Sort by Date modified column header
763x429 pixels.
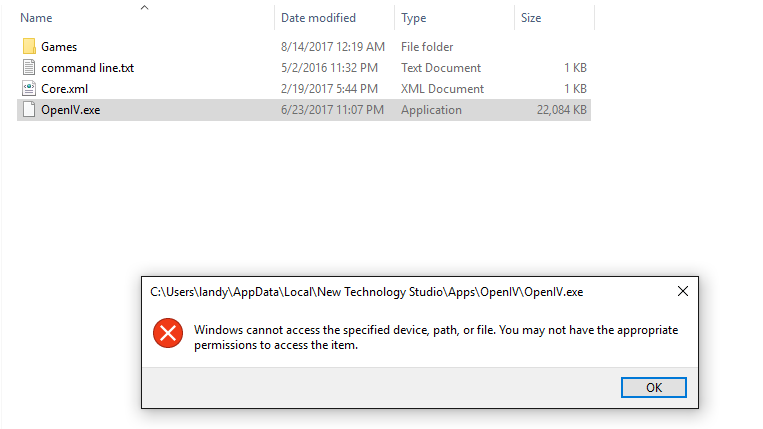coord(318,18)
